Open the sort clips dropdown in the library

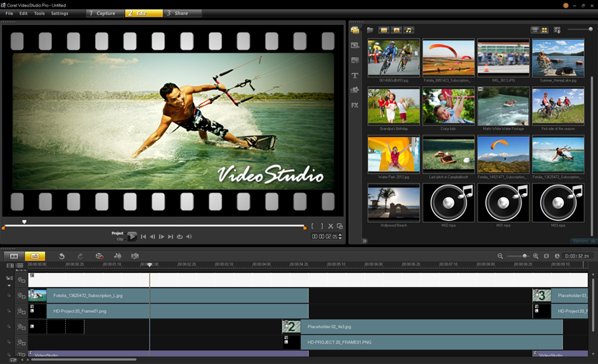point(557,30)
